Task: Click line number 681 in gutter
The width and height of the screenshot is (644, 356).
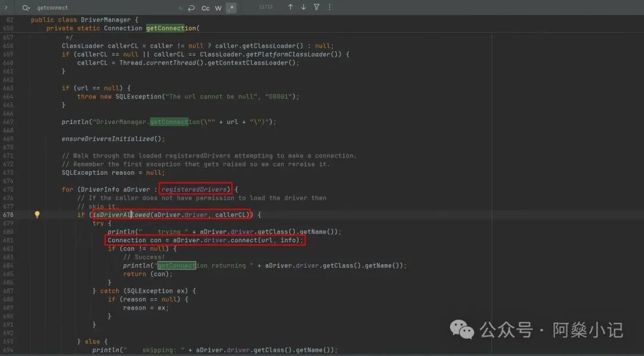Action: pyautogui.click(x=8, y=240)
